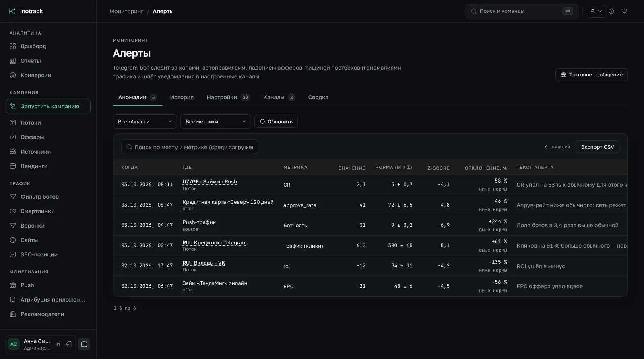Click Экспорт CSV button
Screen dimensions: 644x359
tap(597, 147)
